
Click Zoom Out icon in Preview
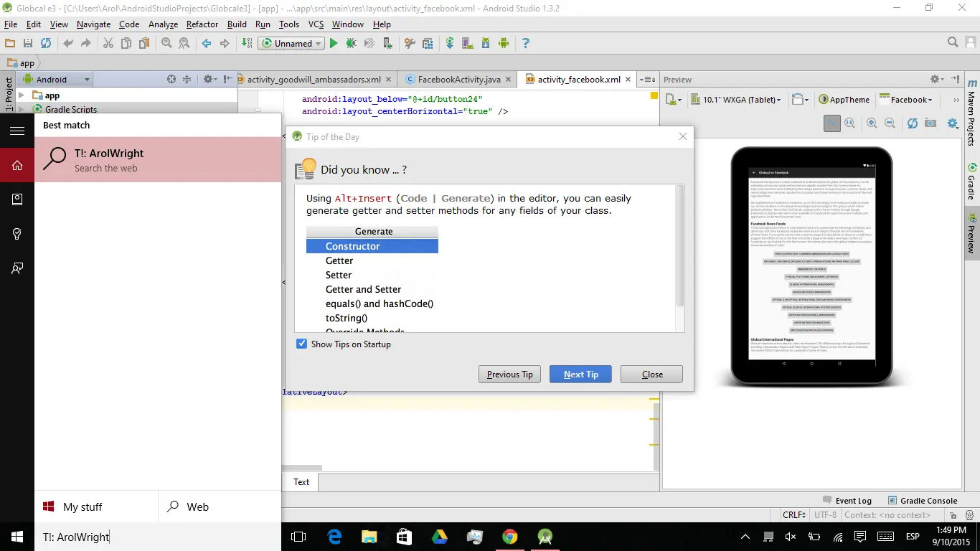[x=889, y=123]
